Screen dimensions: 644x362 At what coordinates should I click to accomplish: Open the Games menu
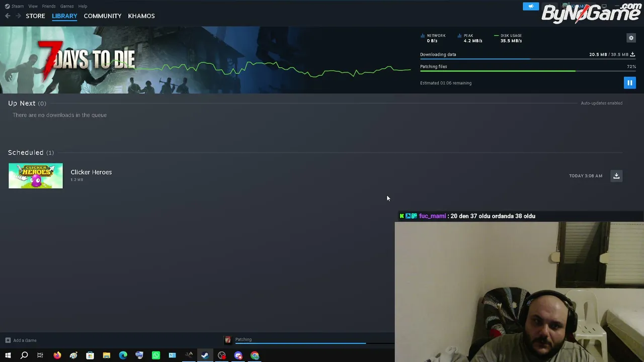67,6
